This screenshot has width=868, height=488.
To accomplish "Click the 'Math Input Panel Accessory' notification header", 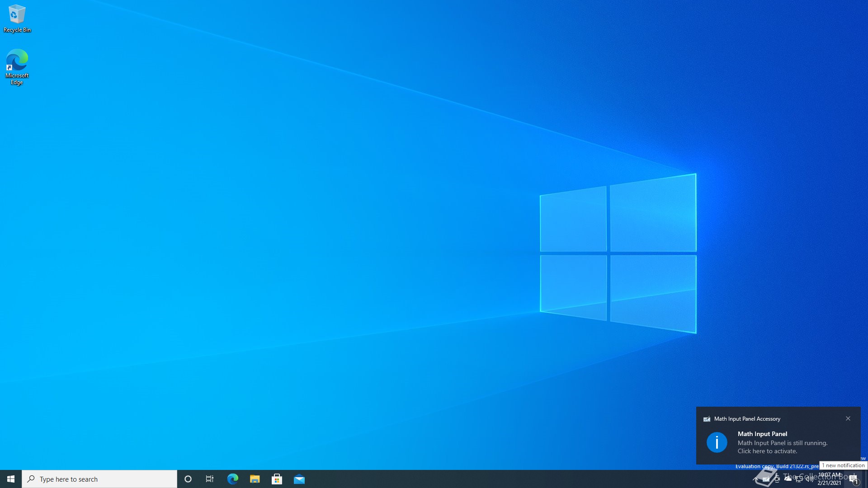I will click(x=747, y=419).
